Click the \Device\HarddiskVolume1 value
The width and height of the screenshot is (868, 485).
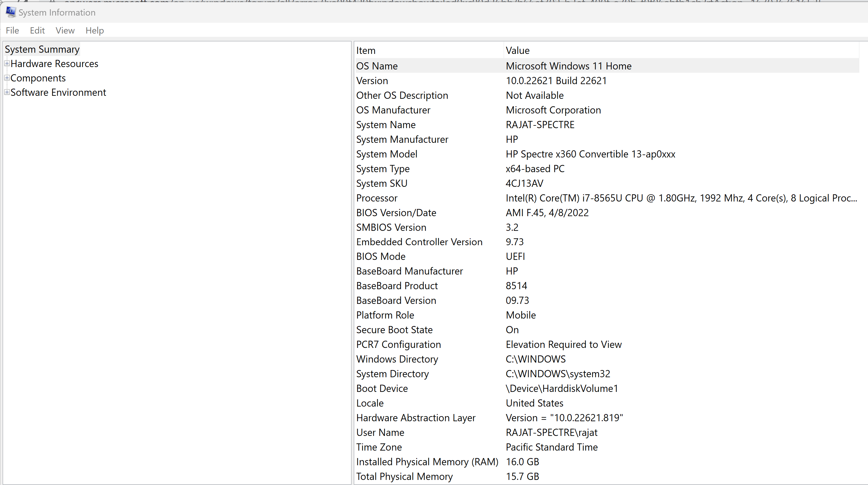coord(562,389)
